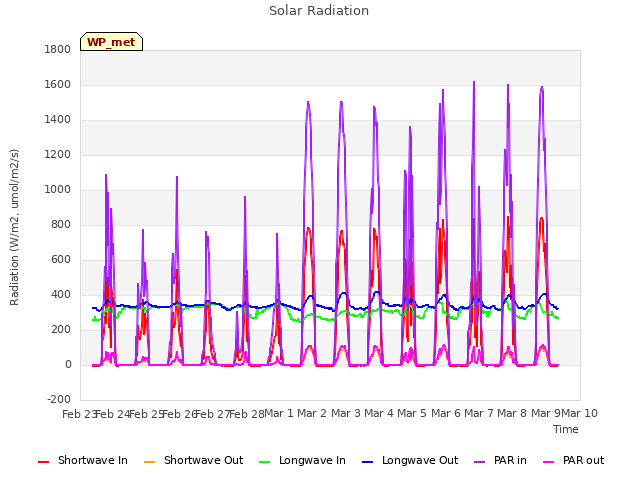Click the Feb 23 x-axis label

tap(78, 414)
